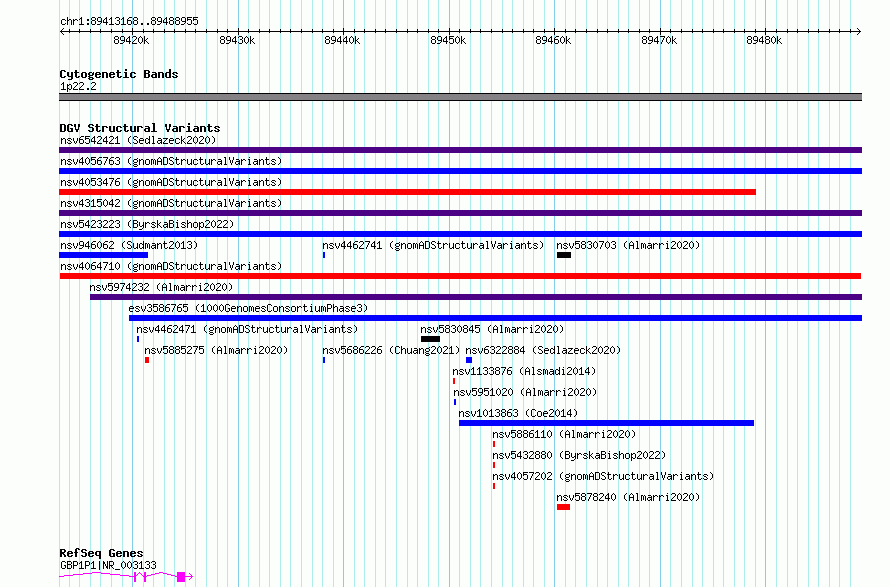Select the small blue nsv4462741 marker

(324, 255)
